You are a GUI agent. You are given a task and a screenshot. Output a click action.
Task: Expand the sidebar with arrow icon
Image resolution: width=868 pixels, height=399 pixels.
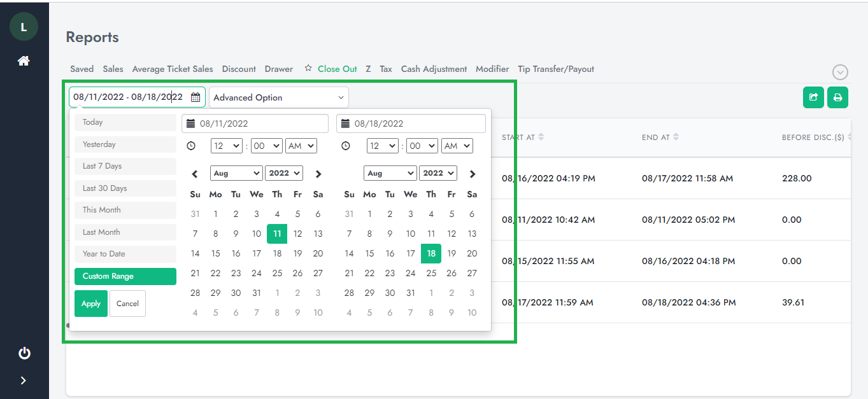click(24, 381)
